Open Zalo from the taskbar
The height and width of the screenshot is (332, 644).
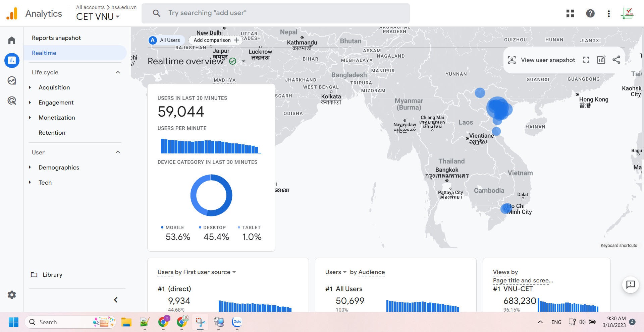click(237, 322)
